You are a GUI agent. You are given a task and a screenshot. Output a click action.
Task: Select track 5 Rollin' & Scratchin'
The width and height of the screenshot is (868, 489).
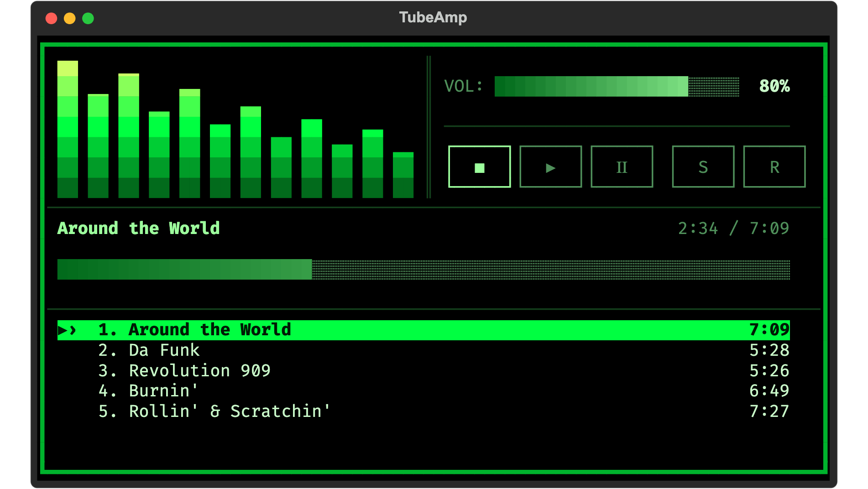pyautogui.click(x=424, y=411)
